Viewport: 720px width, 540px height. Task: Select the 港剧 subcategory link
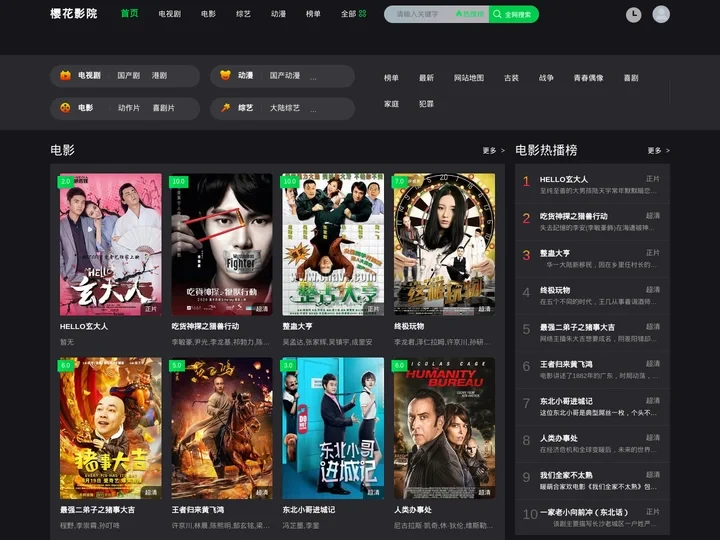coord(159,75)
